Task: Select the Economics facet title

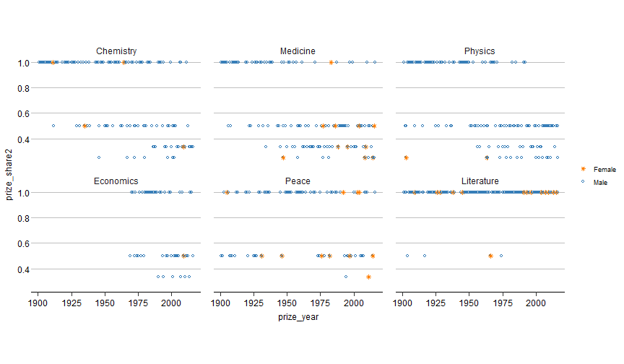Action: (x=116, y=181)
